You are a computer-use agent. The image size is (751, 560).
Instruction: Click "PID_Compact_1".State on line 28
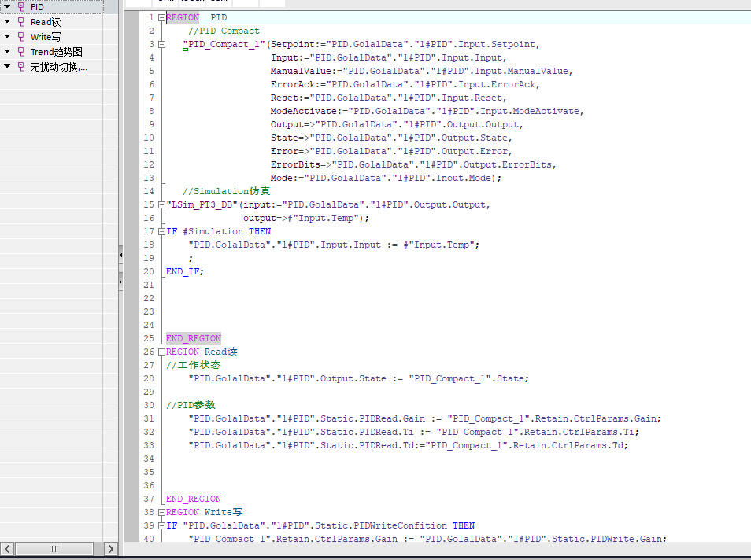pos(467,378)
